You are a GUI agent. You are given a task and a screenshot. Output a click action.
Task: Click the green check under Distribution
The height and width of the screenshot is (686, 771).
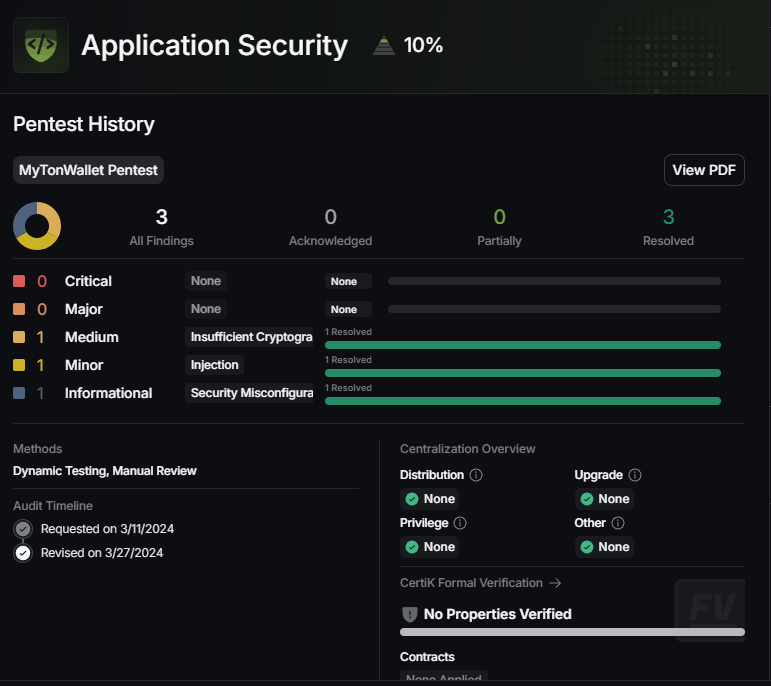412,499
